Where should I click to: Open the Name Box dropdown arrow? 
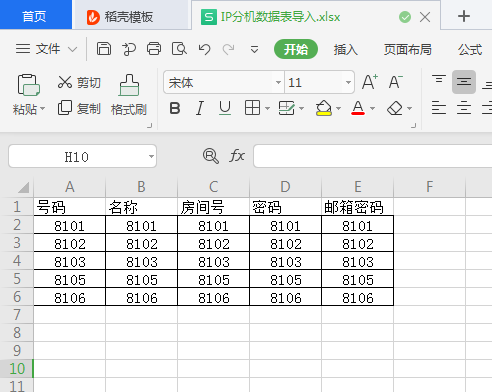click(x=151, y=156)
